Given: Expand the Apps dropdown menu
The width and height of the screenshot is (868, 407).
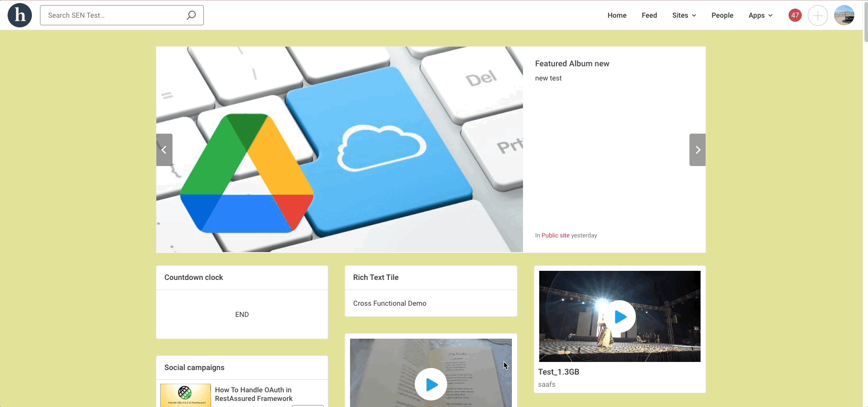Looking at the screenshot, I should (x=760, y=15).
